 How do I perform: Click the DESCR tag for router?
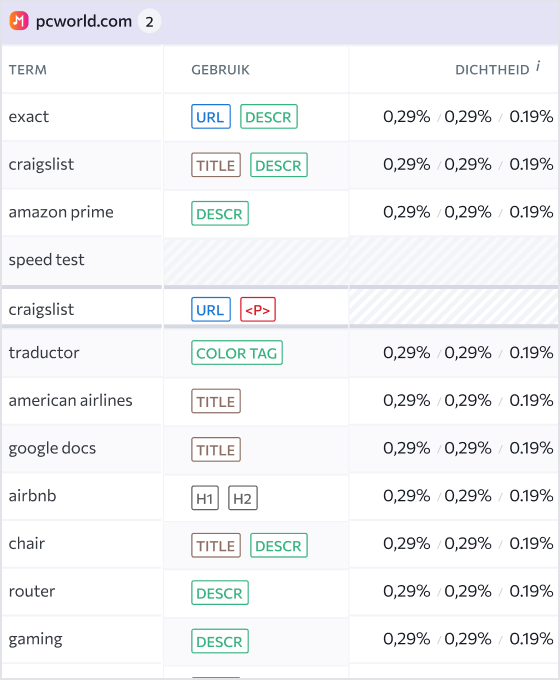(x=220, y=593)
